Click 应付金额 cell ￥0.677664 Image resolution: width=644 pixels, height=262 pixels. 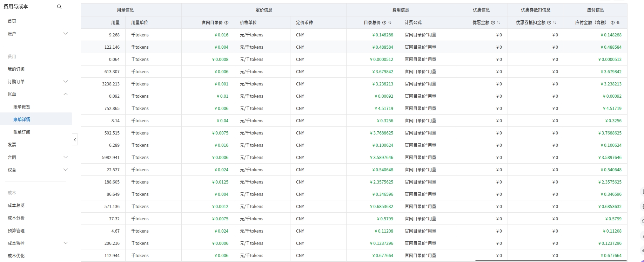click(611, 255)
